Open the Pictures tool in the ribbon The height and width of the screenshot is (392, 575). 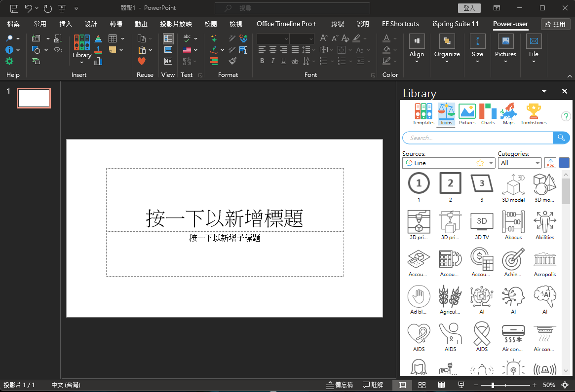pos(505,49)
